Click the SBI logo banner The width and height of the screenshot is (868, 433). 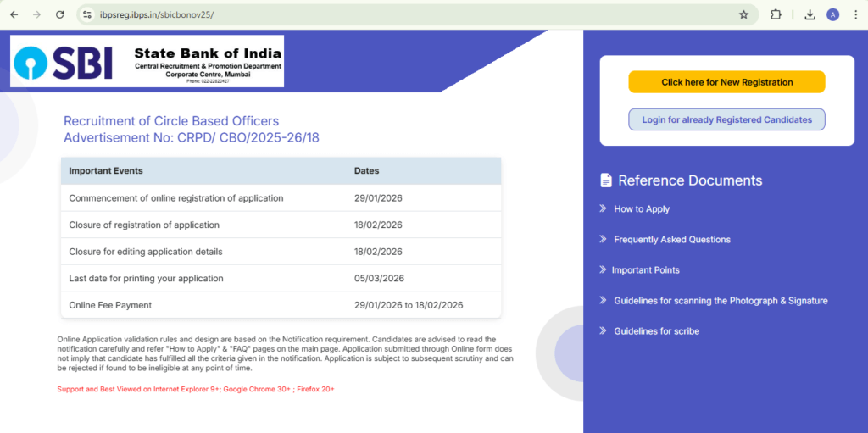tap(147, 61)
